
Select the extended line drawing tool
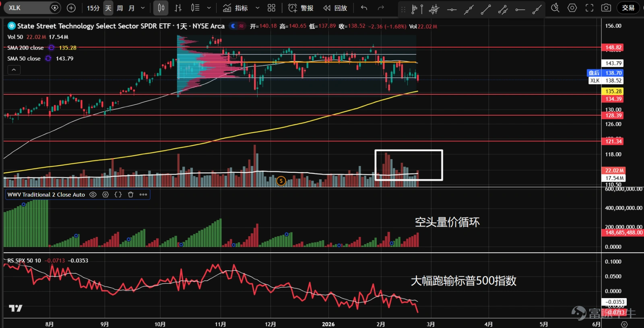[x=469, y=9]
